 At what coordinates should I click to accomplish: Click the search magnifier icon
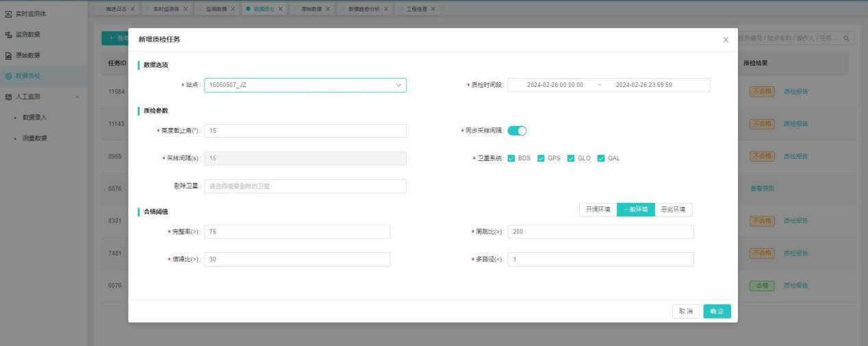[x=846, y=39]
